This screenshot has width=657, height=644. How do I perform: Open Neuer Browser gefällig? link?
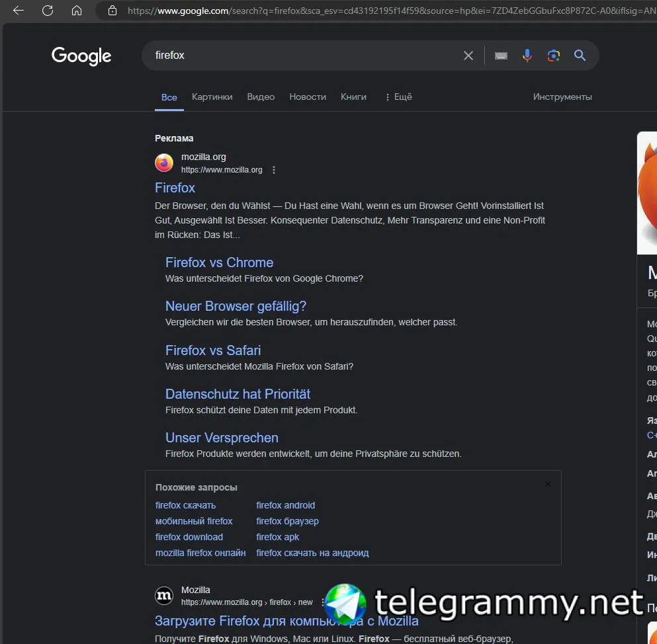tap(236, 306)
